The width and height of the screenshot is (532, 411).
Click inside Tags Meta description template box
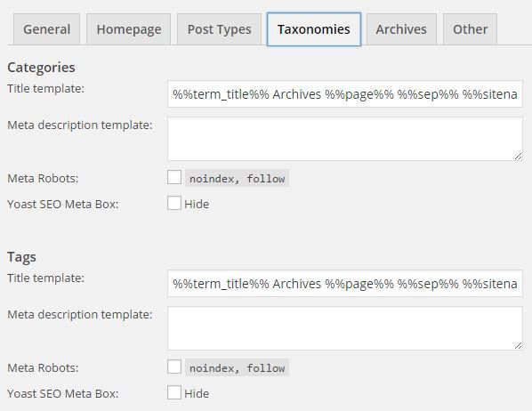[345, 328]
